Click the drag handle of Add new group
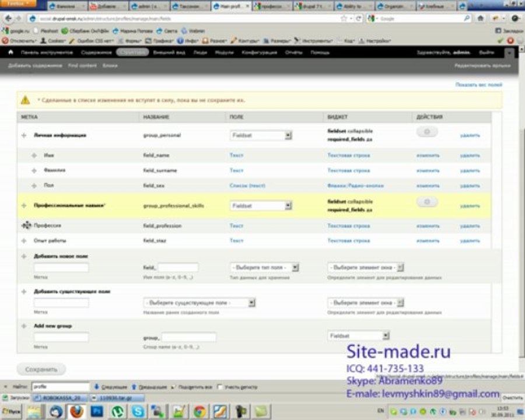The image size is (525, 420). (x=24, y=326)
